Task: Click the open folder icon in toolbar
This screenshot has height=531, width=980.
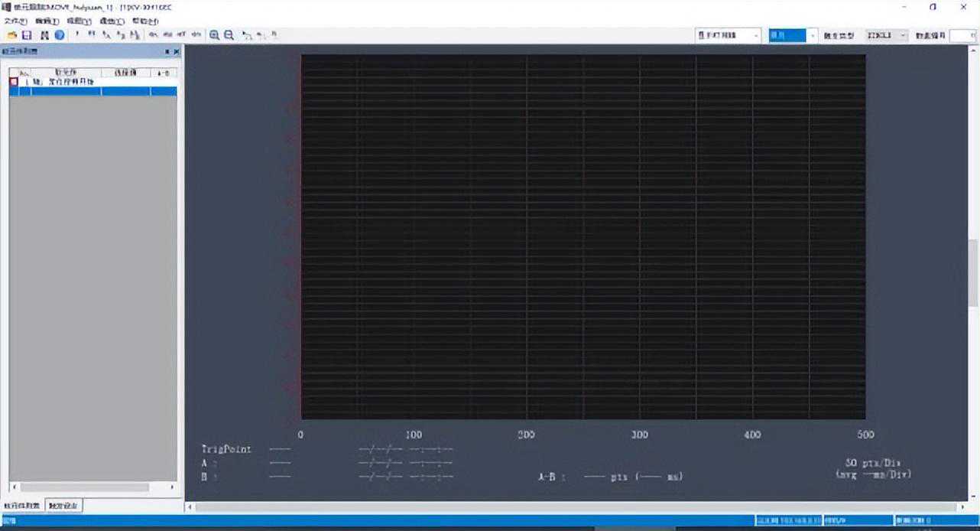Action: tap(11, 35)
